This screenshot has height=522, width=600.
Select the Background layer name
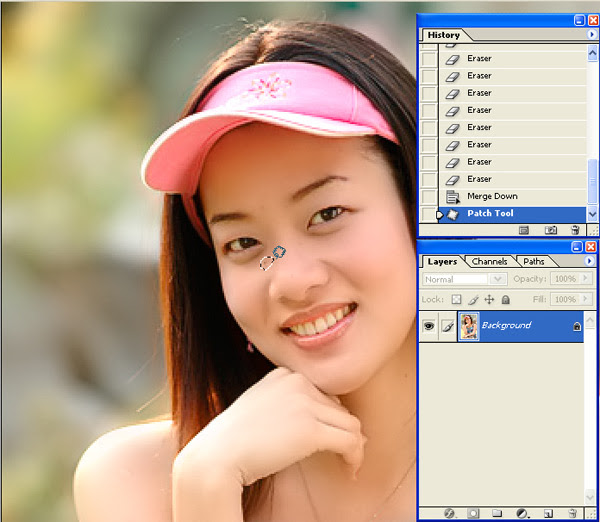point(506,325)
